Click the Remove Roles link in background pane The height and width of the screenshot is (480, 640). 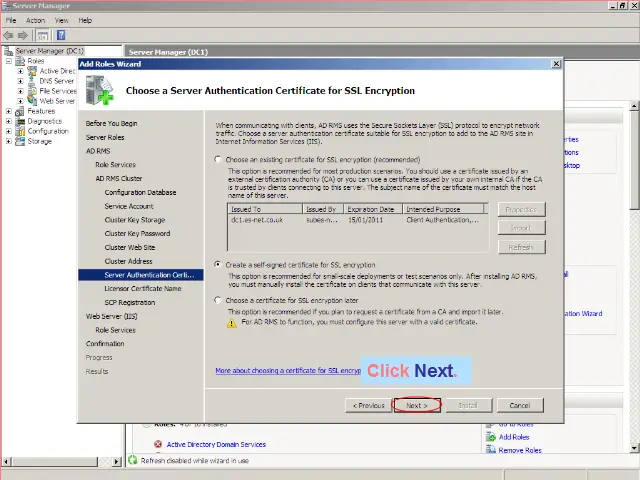[520, 450]
